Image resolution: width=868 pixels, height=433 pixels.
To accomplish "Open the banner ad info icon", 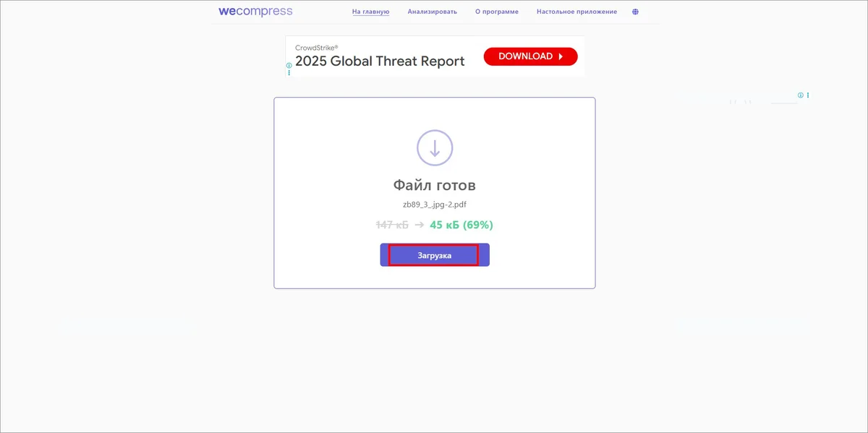I will (x=289, y=65).
